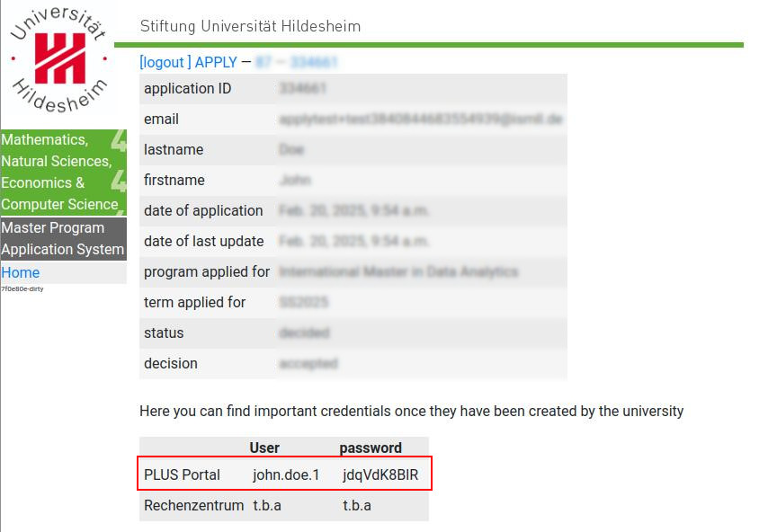Click the 'decision' row label
Viewport: 768px width, 532px height.
(x=171, y=364)
